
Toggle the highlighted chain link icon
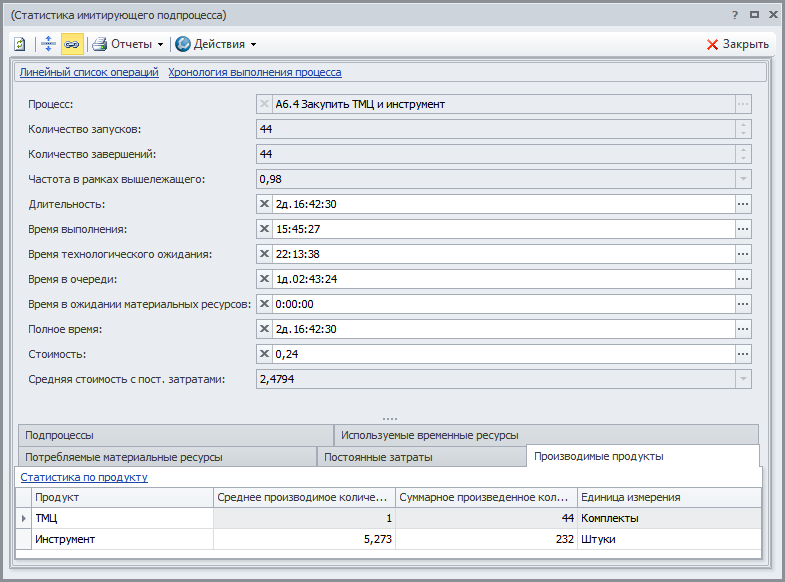(x=72, y=44)
